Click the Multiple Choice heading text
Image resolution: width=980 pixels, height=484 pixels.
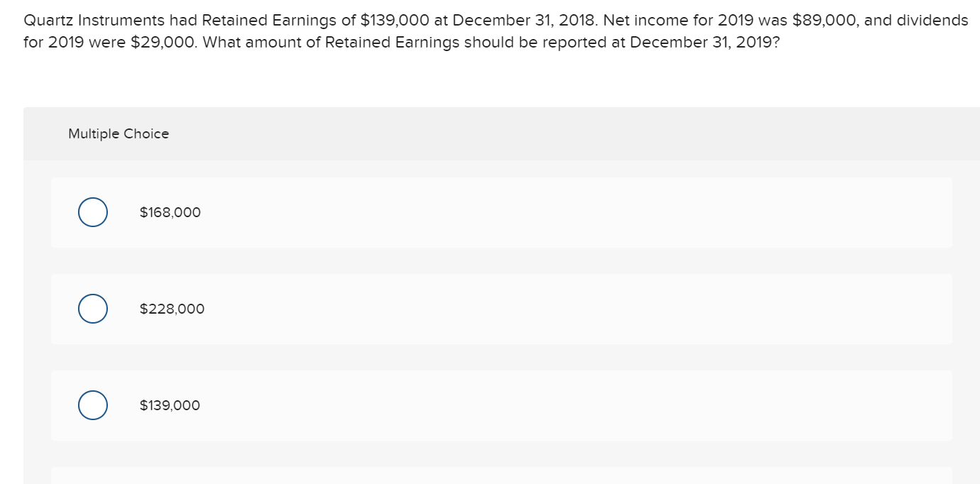click(x=119, y=133)
